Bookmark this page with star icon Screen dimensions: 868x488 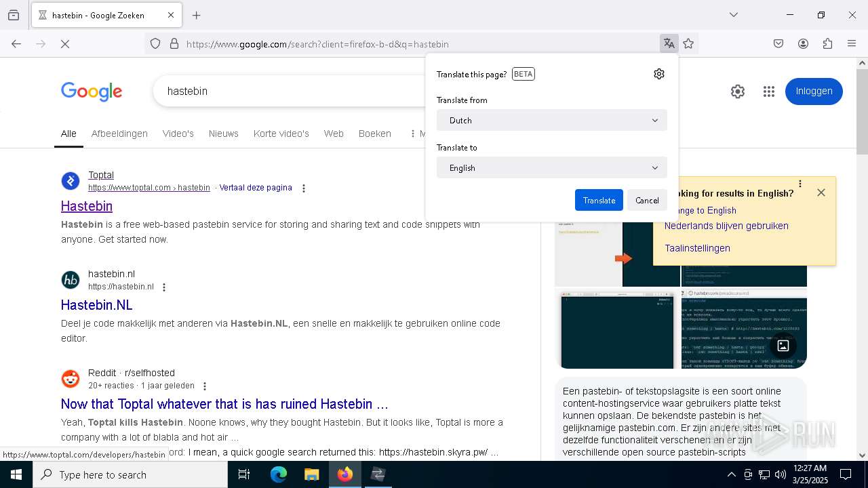tap(688, 44)
